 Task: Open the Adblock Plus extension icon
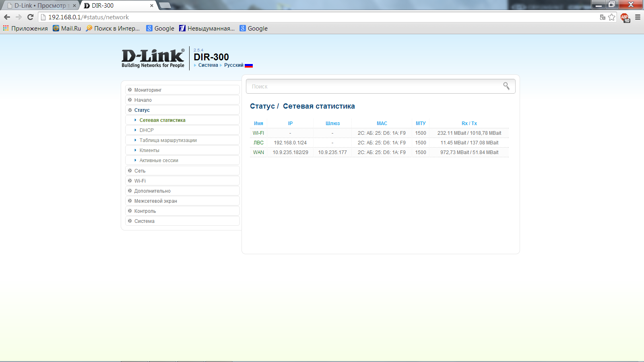[625, 17]
